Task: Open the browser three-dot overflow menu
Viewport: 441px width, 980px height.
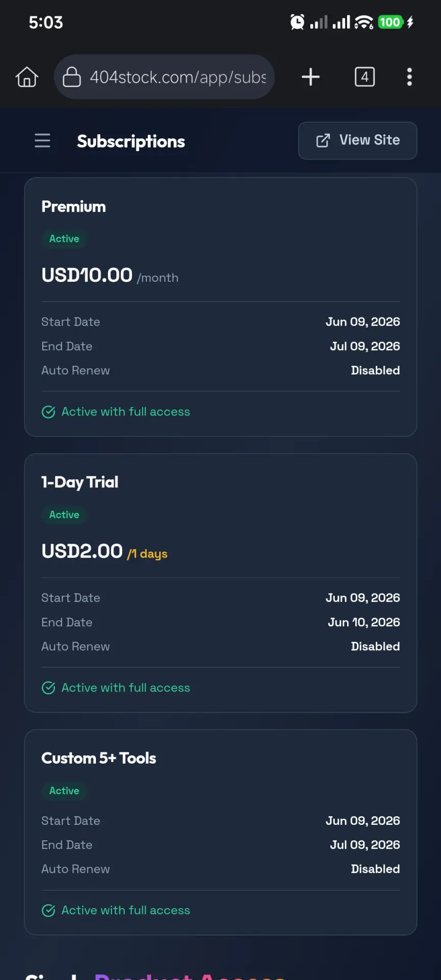Action: 409,77
